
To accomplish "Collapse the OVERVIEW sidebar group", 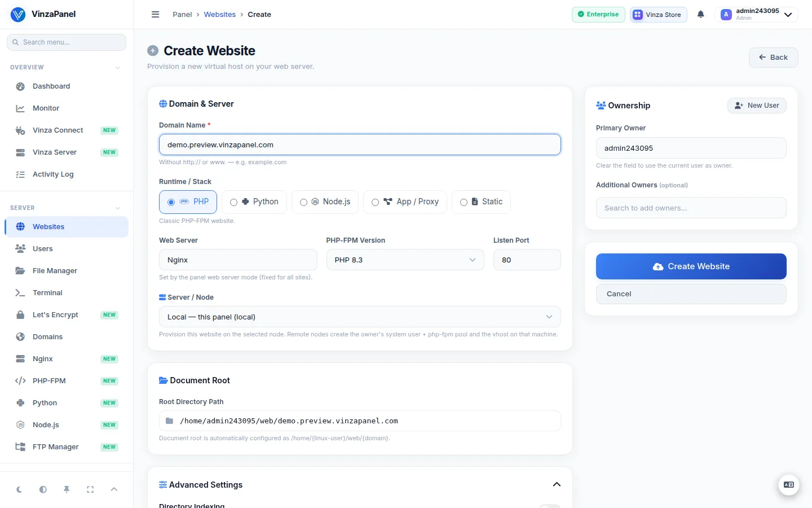I will tap(118, 68).
